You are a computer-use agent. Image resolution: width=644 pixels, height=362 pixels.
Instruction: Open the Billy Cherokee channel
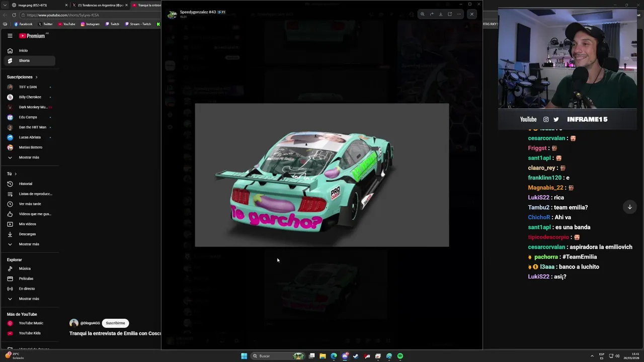[29, 97]
